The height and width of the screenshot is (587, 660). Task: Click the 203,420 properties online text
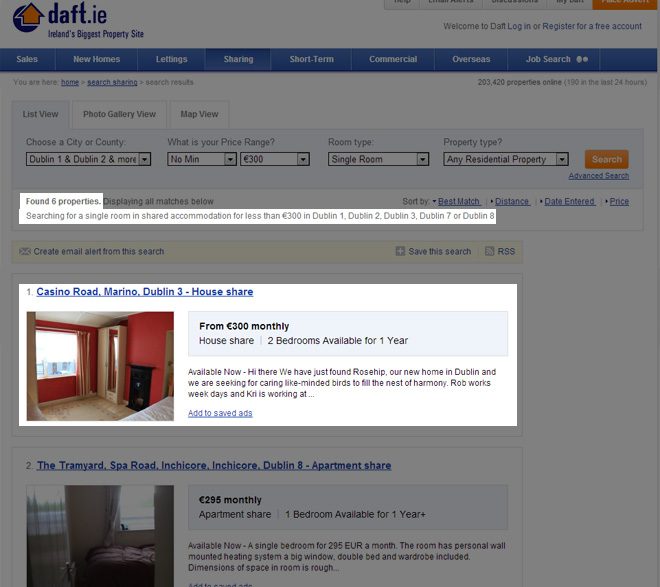(x=519, y=82)
